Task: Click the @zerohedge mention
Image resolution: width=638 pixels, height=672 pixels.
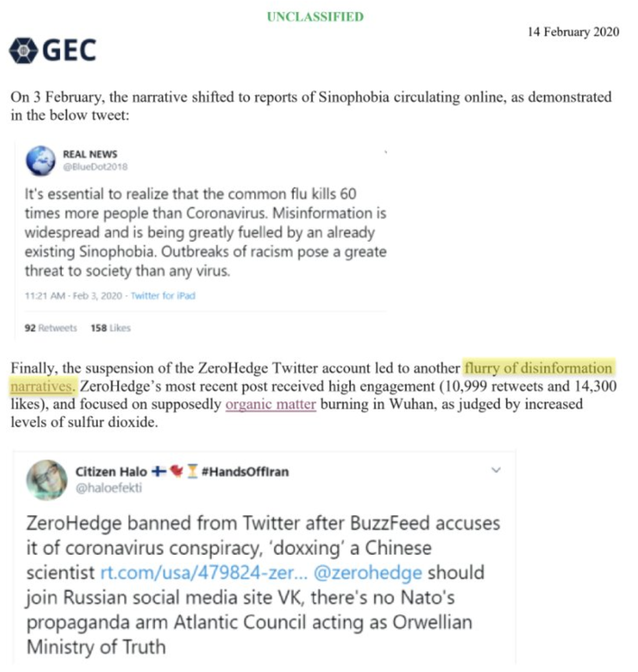Action: tap(367, 573)
